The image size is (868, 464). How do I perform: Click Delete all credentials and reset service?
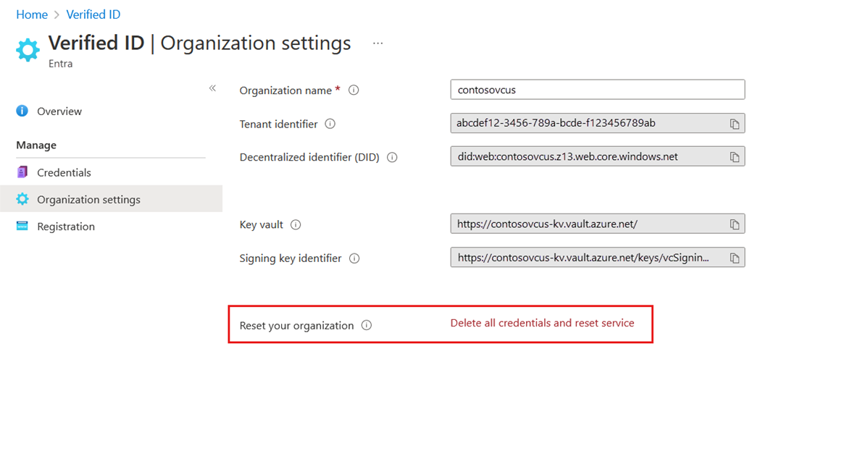pos(542,323)
